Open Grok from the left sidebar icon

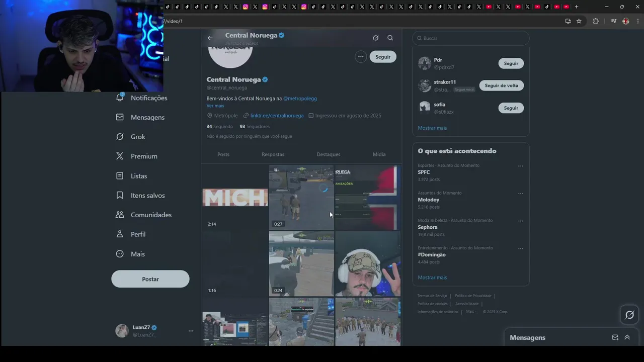point(120,137)
